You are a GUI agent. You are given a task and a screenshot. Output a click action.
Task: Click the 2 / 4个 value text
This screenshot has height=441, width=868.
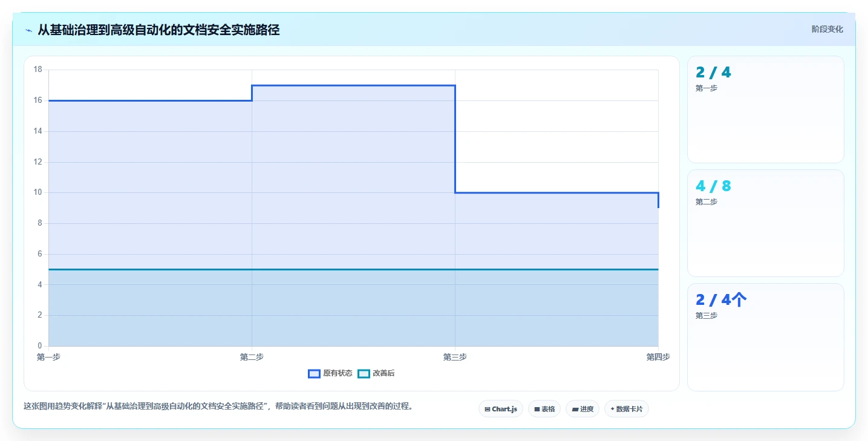click(721, 300)
